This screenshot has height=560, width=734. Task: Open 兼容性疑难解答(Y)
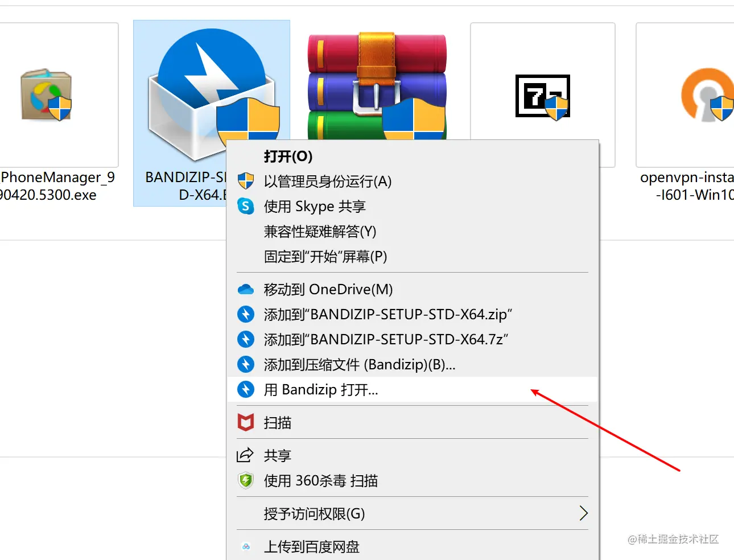pyautogui.click(x=413, y=232)
